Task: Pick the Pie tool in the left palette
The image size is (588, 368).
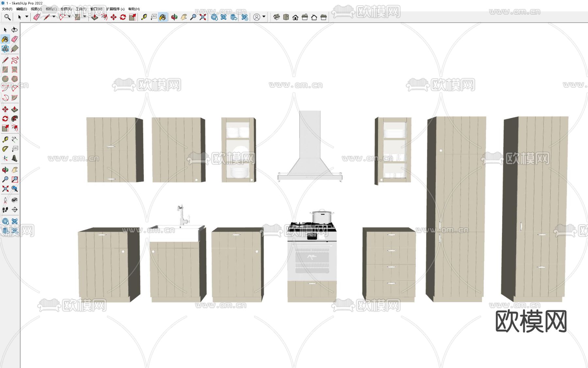Action: click(x=14, y=98)
